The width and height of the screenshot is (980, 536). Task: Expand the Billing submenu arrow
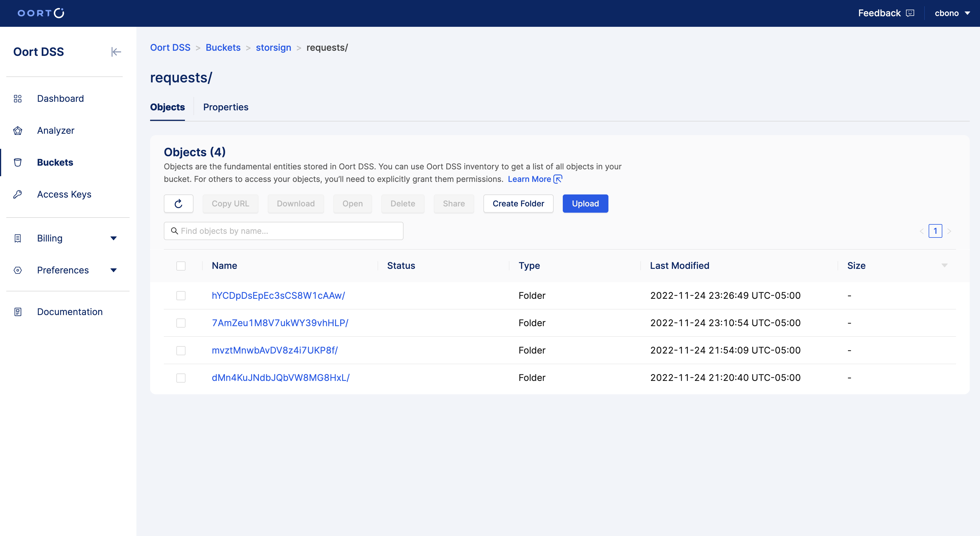tap(113, 238)
